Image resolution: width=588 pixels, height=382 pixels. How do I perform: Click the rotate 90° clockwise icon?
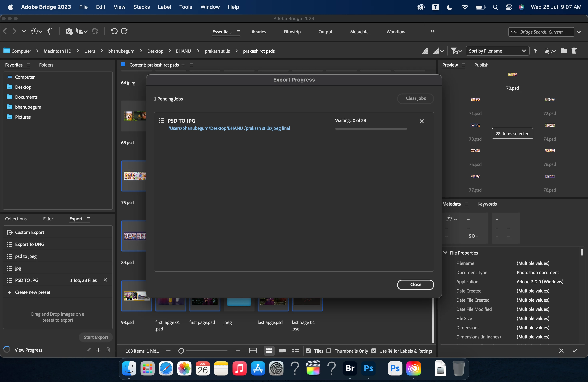pos(124,31)
